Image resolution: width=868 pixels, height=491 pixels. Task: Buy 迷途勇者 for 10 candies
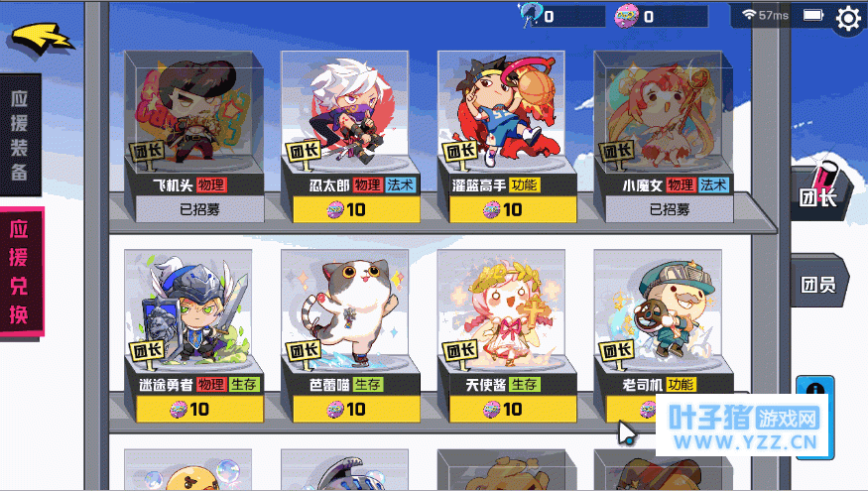[x=199, y=409]
